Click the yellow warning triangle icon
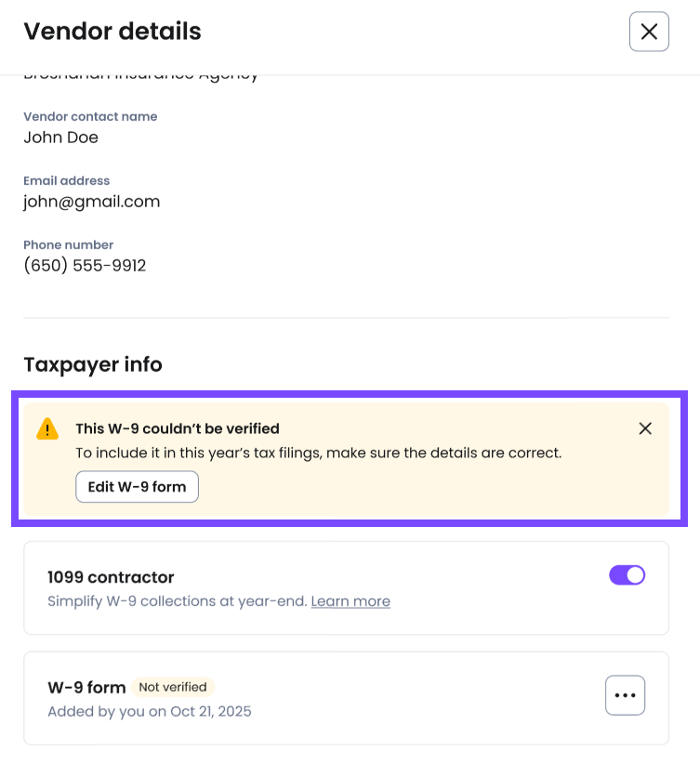Image resolution: width=700 pixels, height=763 pixels. (x=47, y=429)
